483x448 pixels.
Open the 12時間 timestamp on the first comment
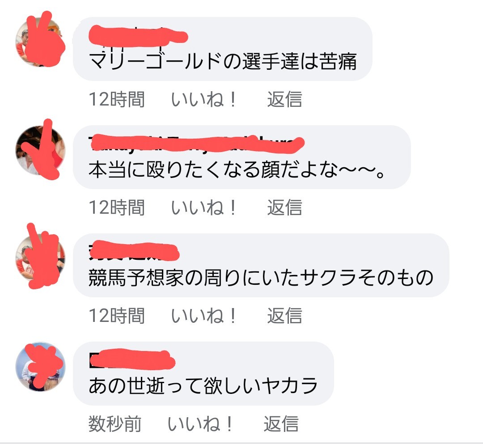[x=117, y=99]
